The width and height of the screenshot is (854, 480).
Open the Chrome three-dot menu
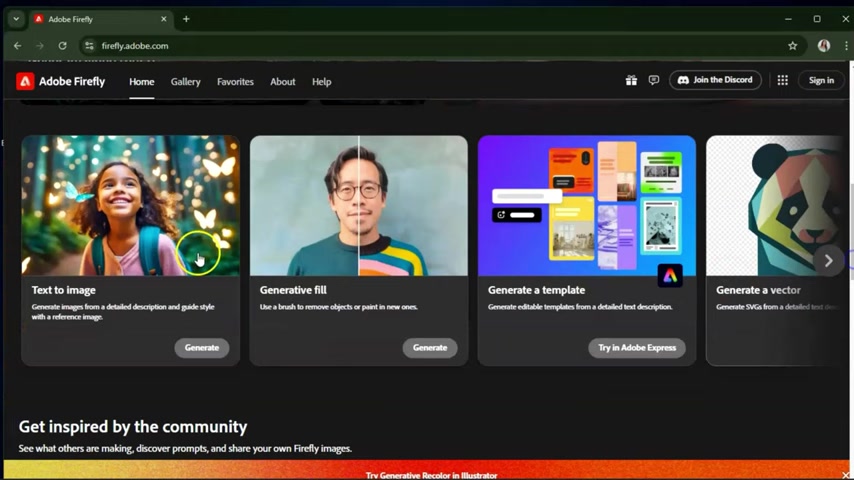pyautogui.click(x=846, y=46)
